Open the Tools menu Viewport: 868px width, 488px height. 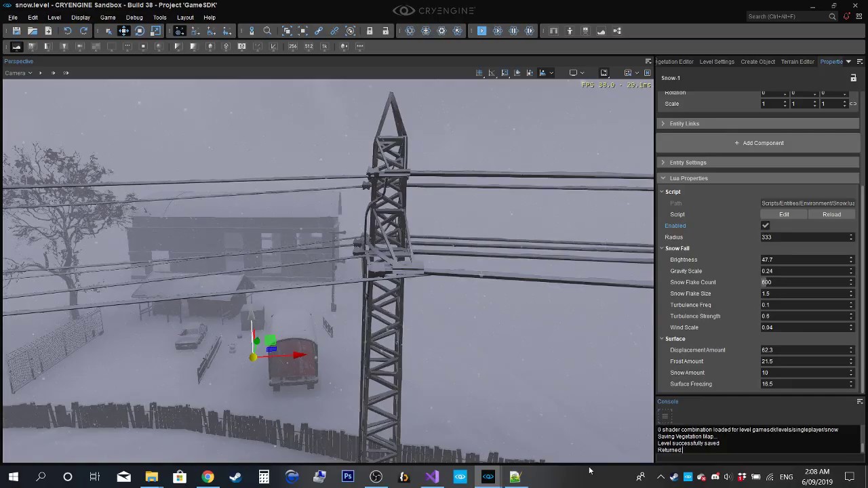pyautogui.click(x=160, y=17)
